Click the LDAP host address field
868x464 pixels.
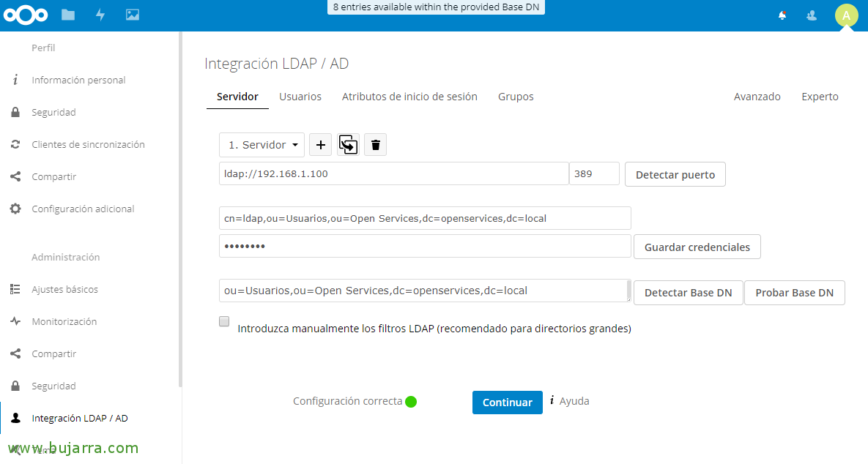pyautogui.click(x=393, y=174)
